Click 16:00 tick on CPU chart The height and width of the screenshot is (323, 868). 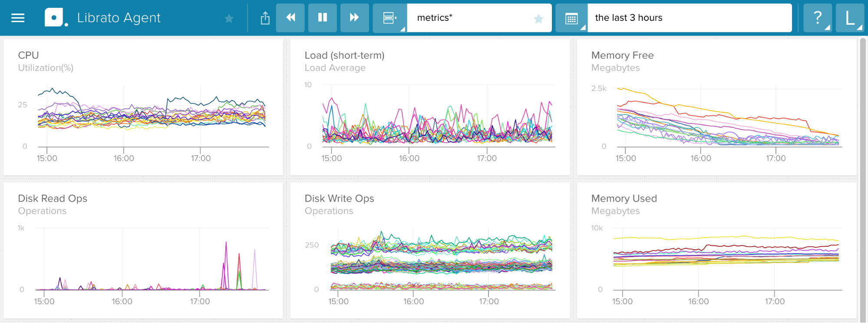tap(124, 158)
